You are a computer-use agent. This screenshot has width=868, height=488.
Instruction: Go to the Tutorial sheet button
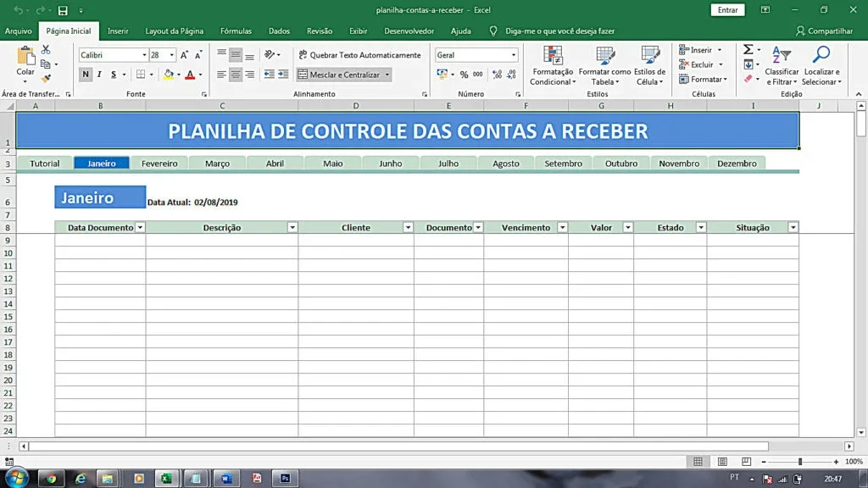[x=44, y=164]
